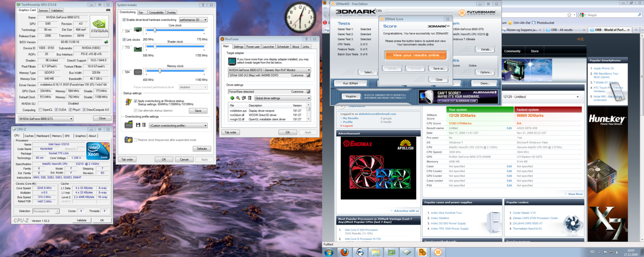Toggle Link clocks checkbox
This screenshot has height=257, width=644.
[124, 39]
